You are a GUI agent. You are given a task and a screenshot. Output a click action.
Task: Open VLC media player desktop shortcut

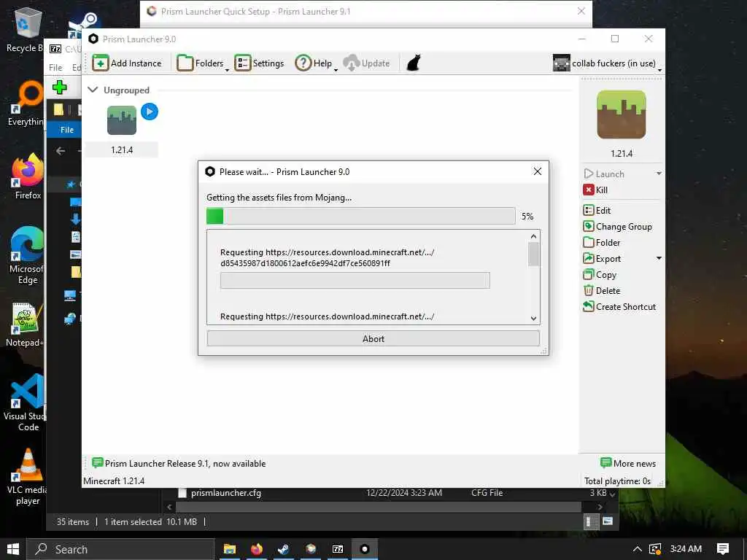click(x=28, y=477)
